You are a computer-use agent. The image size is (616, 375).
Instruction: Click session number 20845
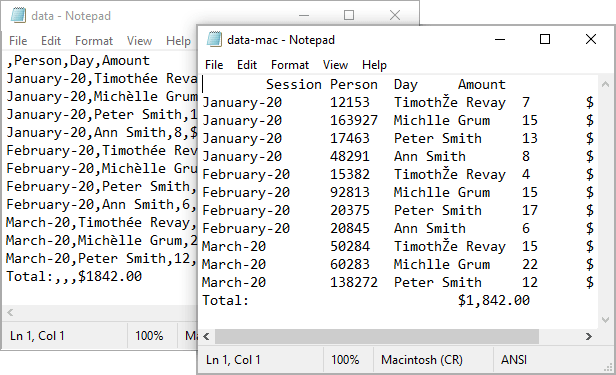350,229
